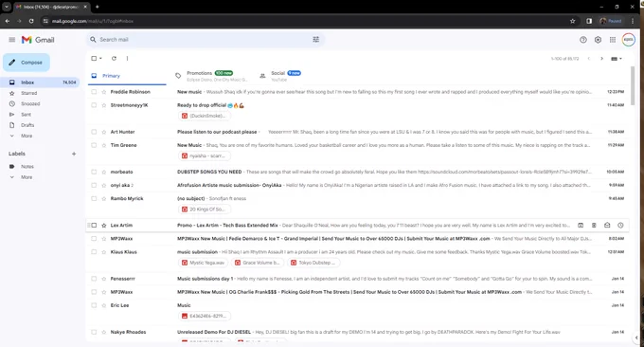Star the Art Hunter email
Image resolution: width=644 pixels, height=347 pixels.
(104, 132)
